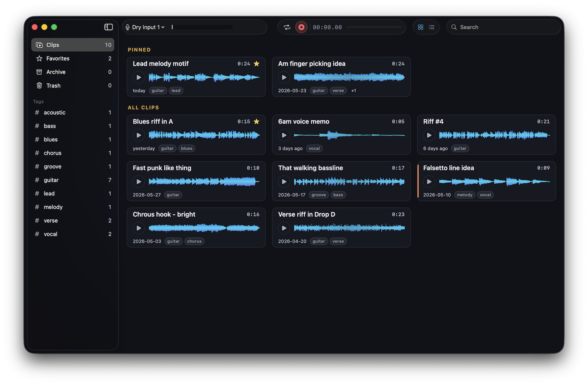Play the Verse riff in Drop D clip
The width and height of the screenshot is (588, 385).
tap(284, 228)
